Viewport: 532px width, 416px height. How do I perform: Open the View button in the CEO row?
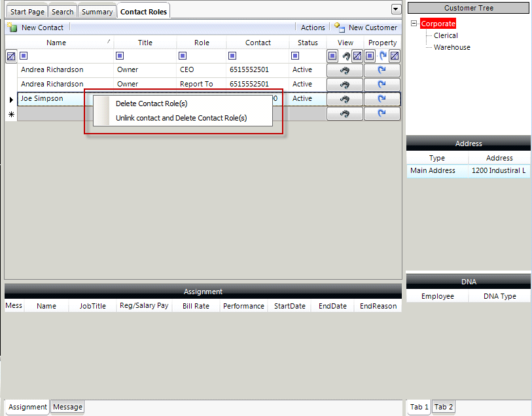coord(345,70)
